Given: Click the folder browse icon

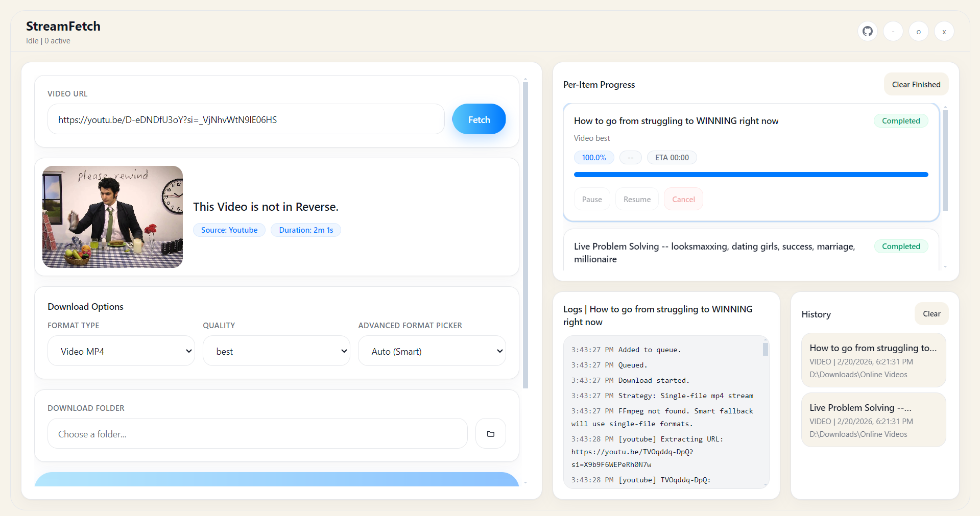Looking at the screenshot, I should click(490, 433).
